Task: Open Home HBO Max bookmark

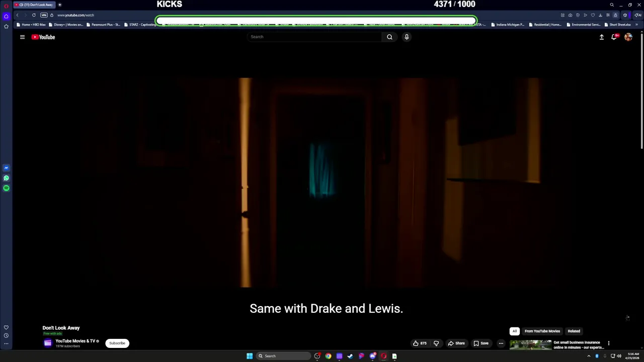Action: pos(31,25)
